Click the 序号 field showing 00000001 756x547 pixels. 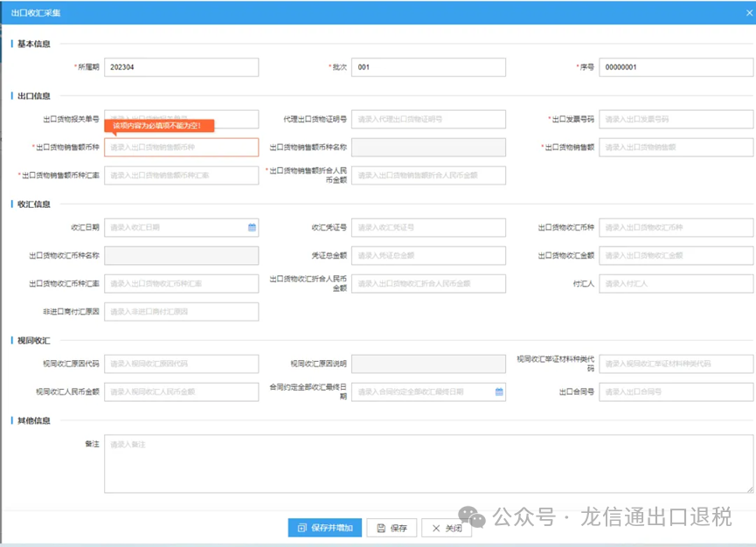coord(676,67)
